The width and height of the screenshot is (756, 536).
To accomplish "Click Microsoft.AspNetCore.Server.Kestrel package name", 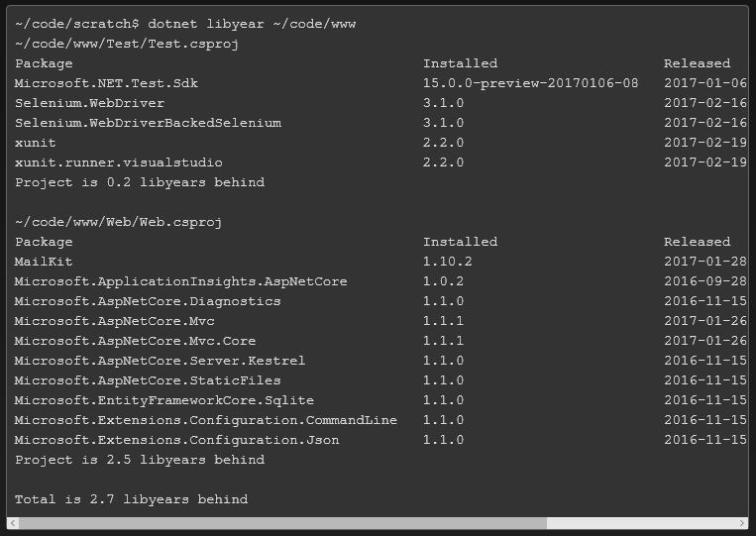I will (160, 361).
